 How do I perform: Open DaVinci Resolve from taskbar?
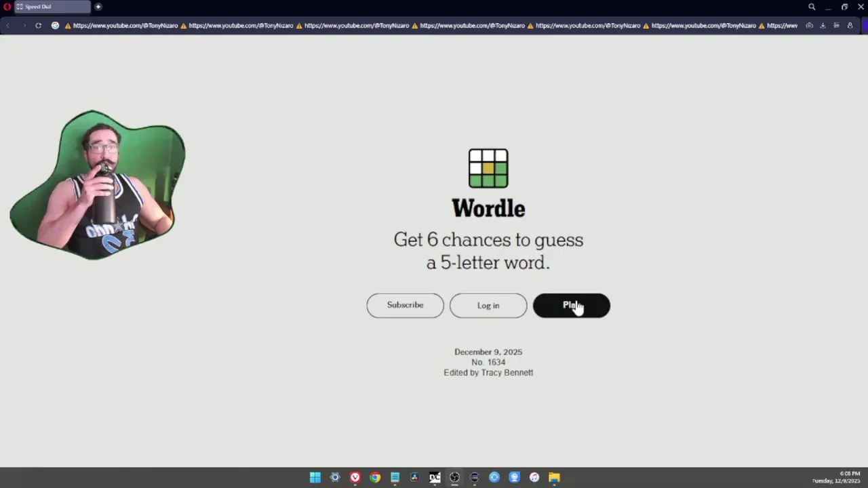tap(414, 477)
